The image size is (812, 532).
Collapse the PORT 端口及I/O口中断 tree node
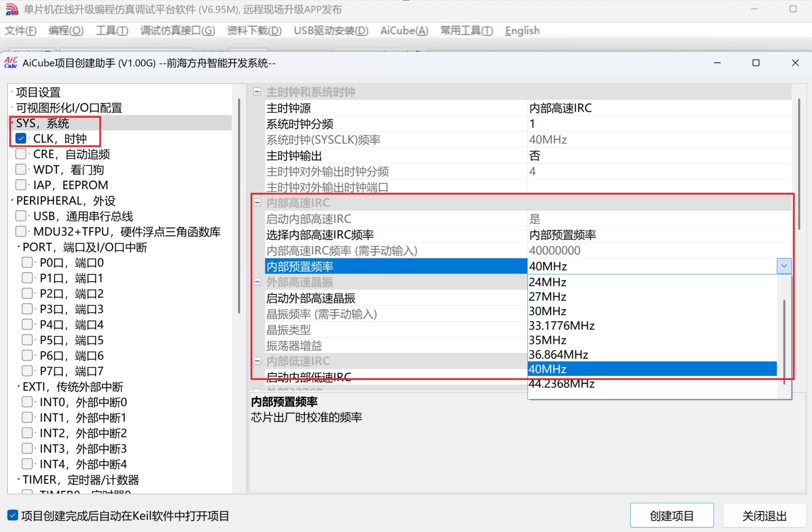point(19,247)
